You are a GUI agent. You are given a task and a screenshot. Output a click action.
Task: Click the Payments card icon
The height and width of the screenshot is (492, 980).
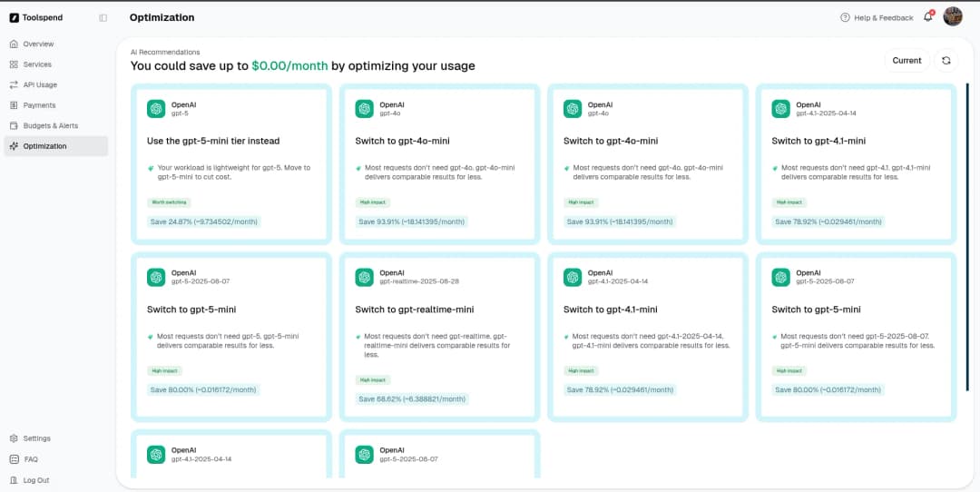click(x=14, y=105)
